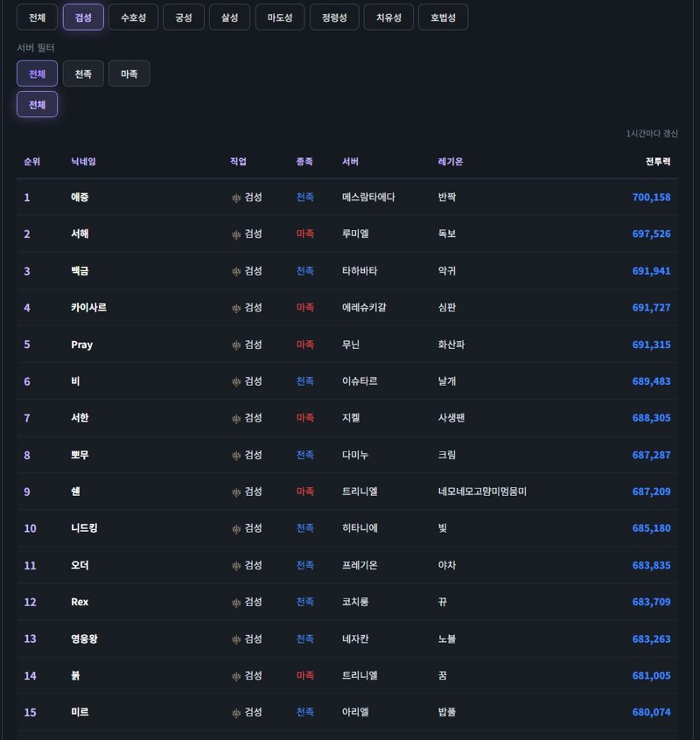Click the server name 아리엘
Viewport: 700px width, 740px height.
[355, 712]
